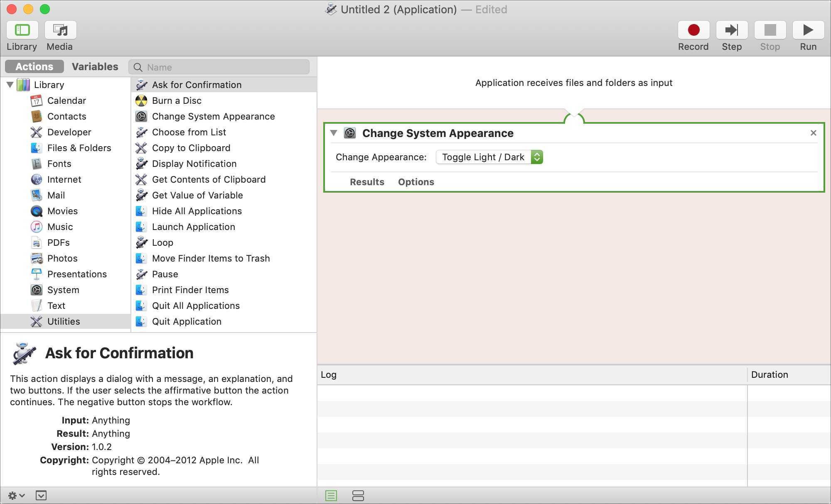Show the variables list view icon

point(358,495)
